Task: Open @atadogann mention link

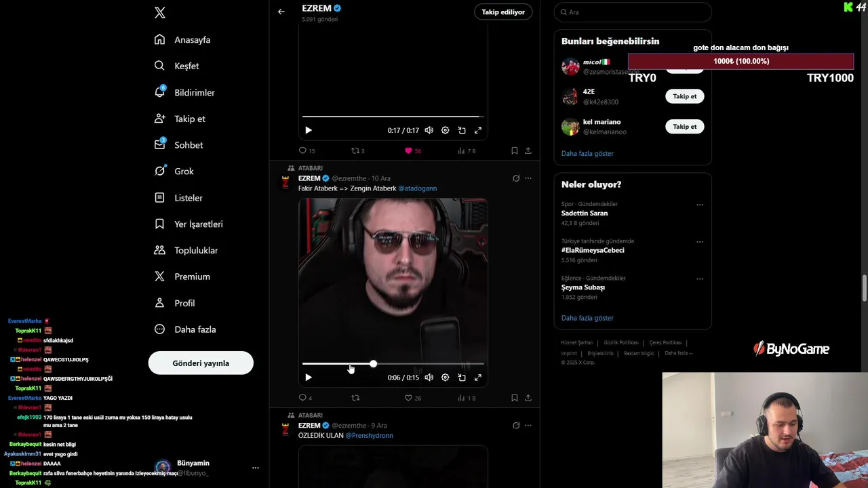Action: (418, 188)
